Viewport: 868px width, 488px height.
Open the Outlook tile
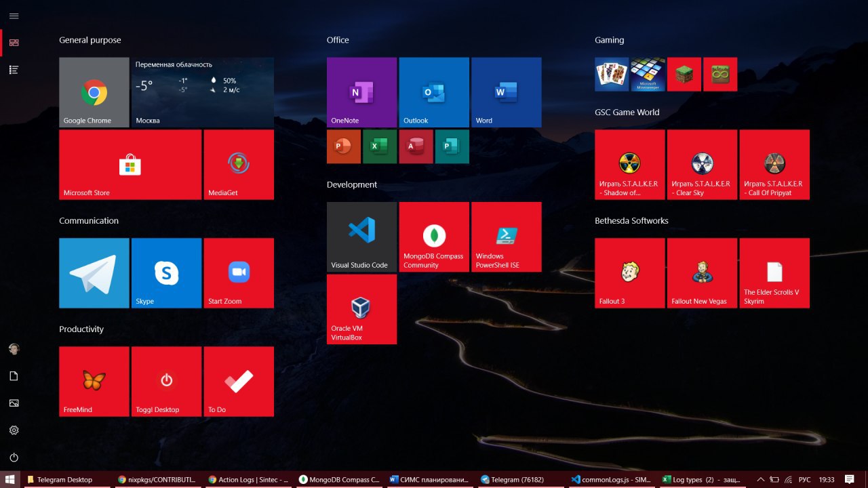(x=434, y=92)
